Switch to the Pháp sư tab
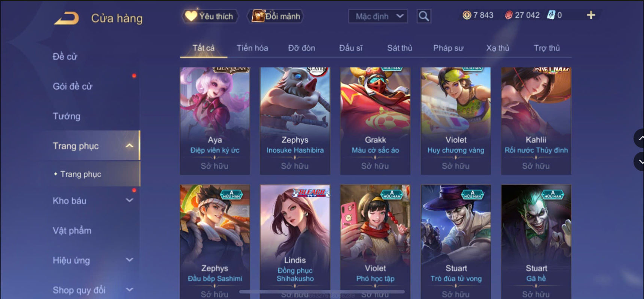 click(448, 48)
